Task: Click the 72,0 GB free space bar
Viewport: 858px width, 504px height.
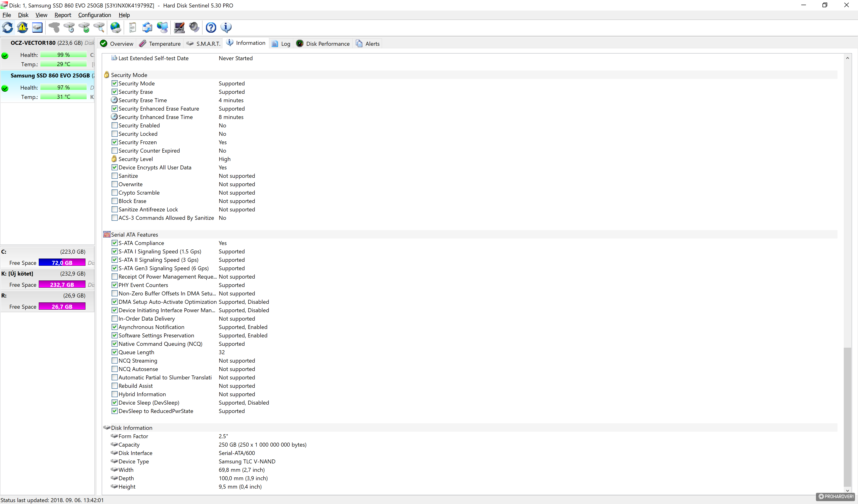Action: point(62,262)
